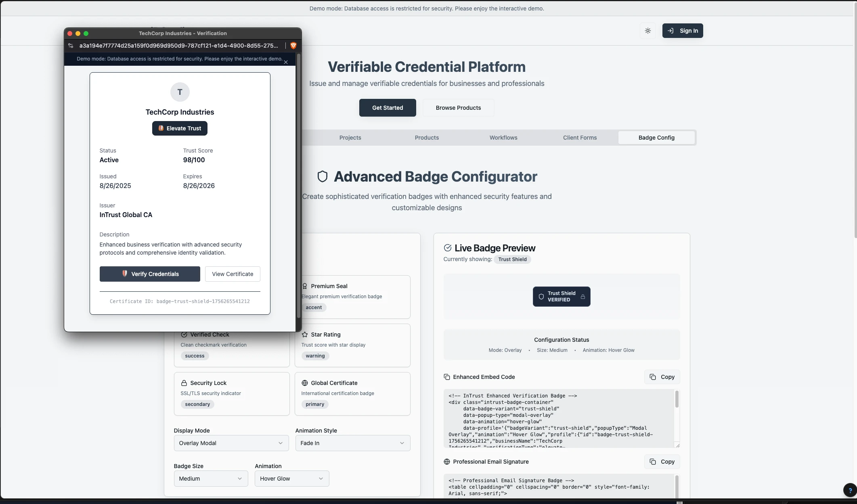Viewport: 857px width, 504px height.
Task: Expand the Animation Style dropdown
Action: (352, 443)
